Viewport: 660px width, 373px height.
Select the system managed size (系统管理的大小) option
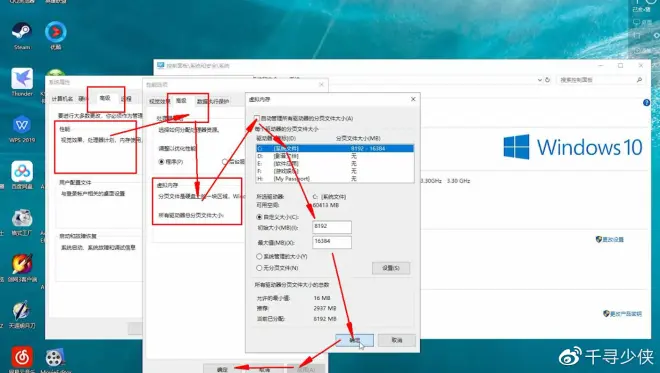pos(259,256)
